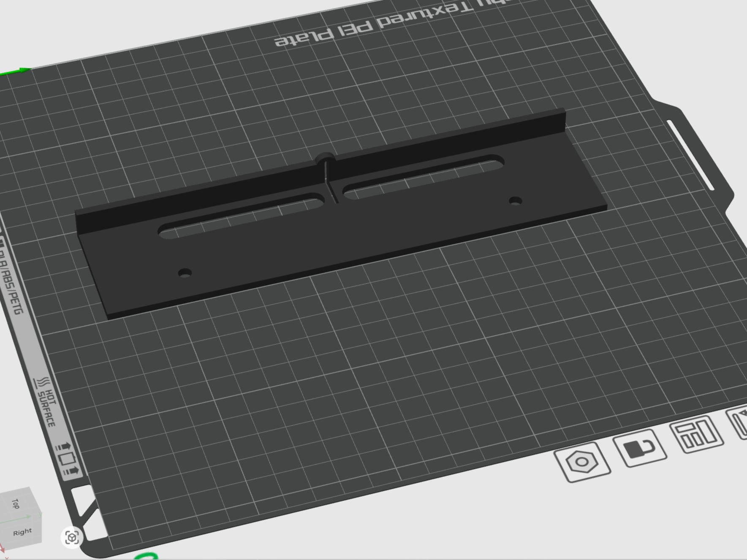The height and width of the screenshot is (560, 747).
Task: Open plate settings hexagon icon
Action: (582, 462)
